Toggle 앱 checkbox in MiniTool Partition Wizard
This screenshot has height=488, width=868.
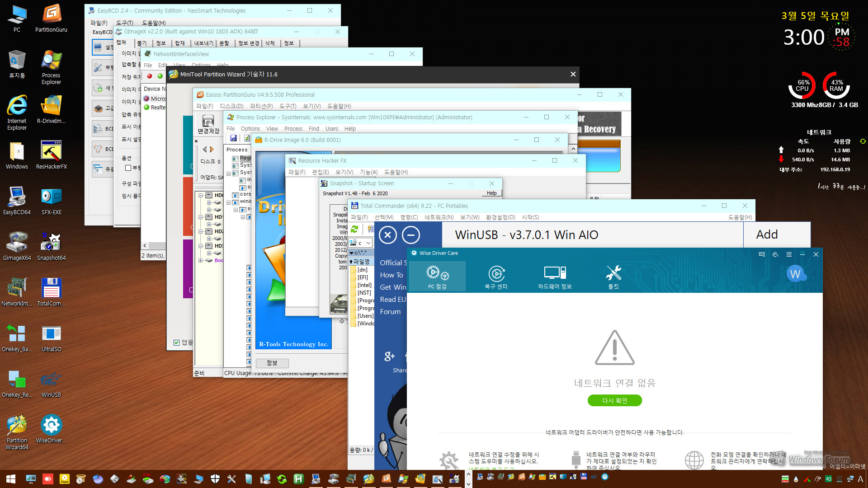(176, 343)
